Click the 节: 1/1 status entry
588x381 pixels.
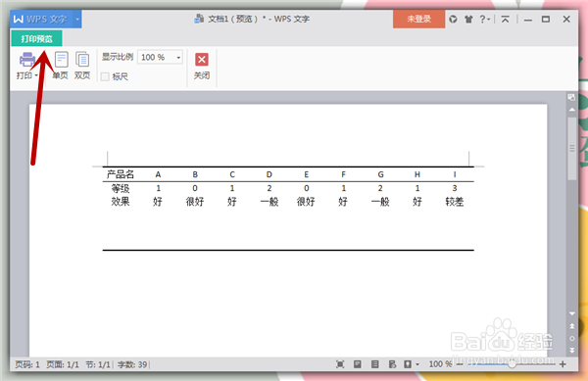[98, 364]
